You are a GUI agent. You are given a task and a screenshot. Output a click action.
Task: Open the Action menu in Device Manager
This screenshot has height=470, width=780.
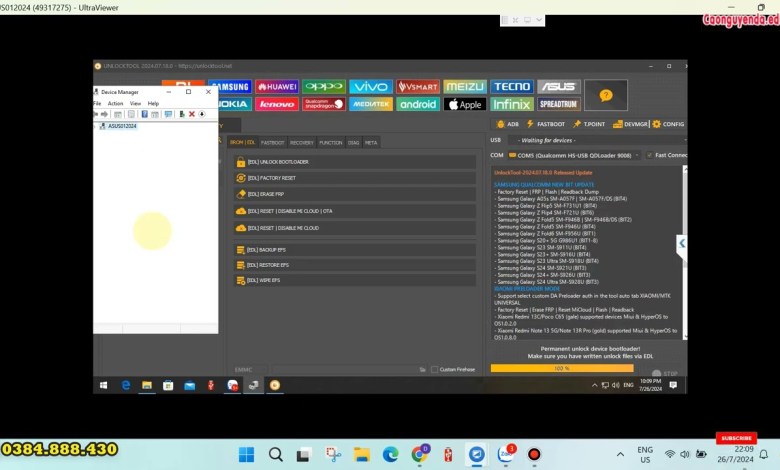[x=115, y=103]
